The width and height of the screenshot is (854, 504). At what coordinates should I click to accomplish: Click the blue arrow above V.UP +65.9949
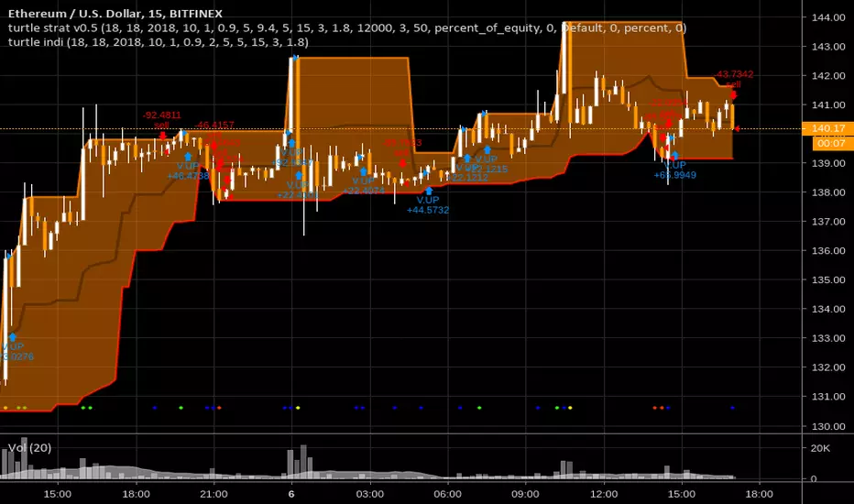674,155
